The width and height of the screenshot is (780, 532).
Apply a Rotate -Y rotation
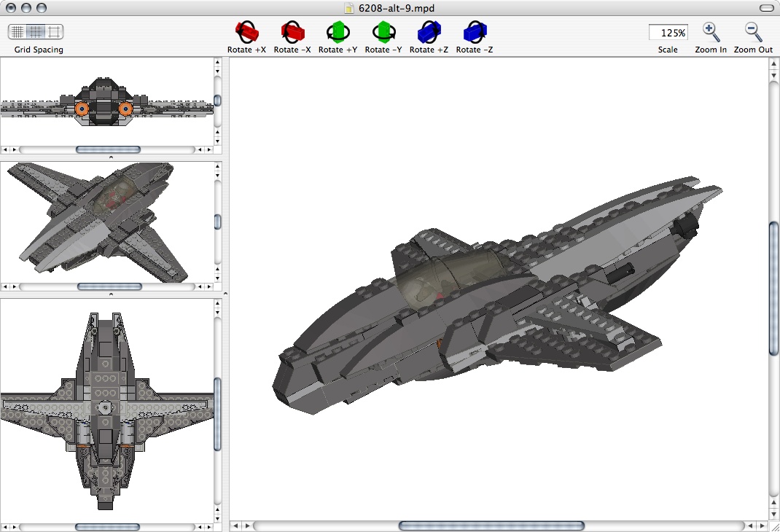point(383,33)
